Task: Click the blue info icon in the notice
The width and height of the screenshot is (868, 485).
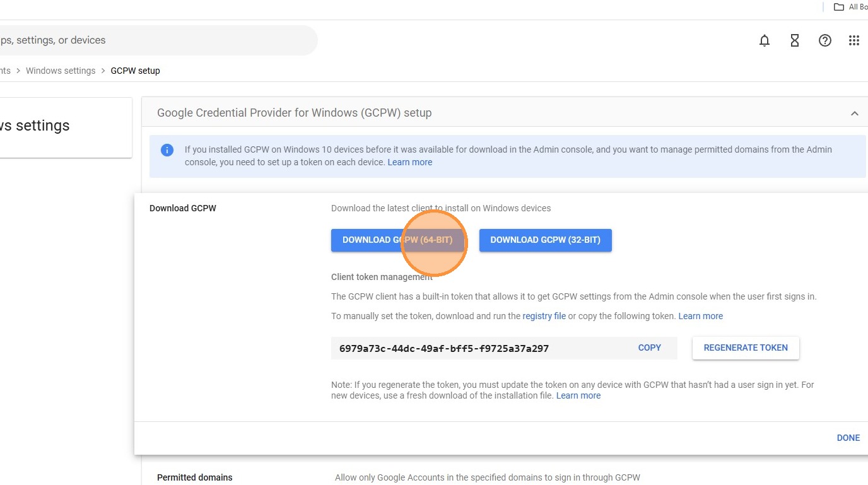Action: (167, 150)
